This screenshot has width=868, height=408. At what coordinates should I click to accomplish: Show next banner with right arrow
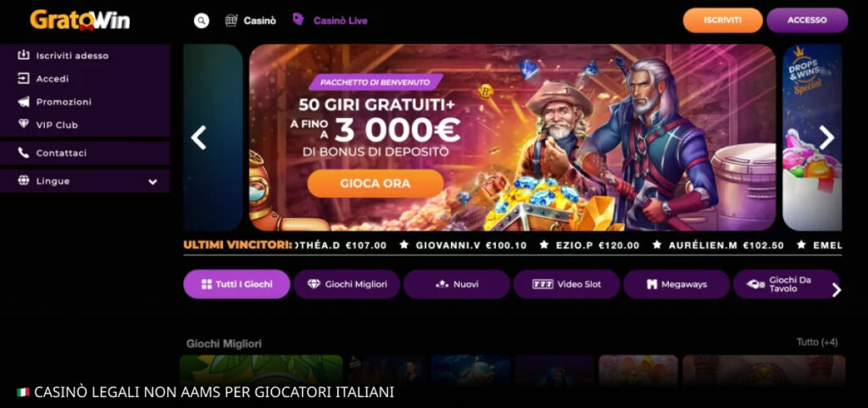click(x=826, y=137)
